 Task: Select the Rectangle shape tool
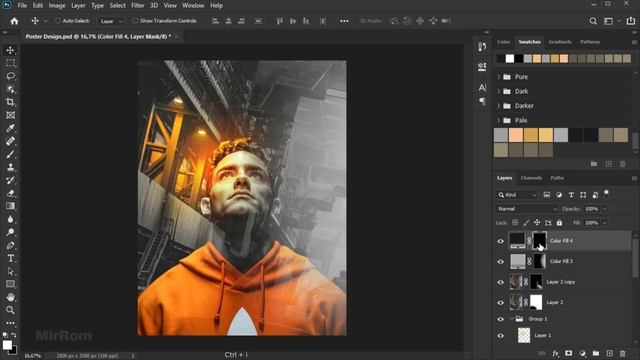[11, 284]
